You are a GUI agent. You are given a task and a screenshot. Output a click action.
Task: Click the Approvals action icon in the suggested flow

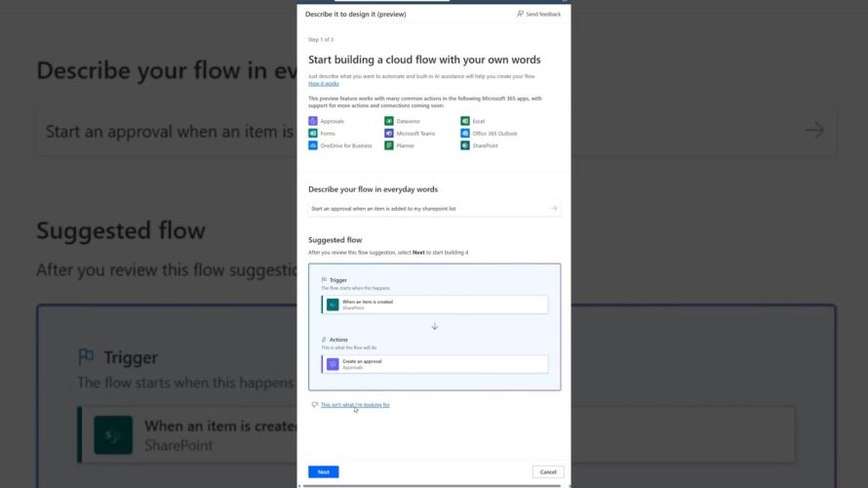(x=333, y=364)
